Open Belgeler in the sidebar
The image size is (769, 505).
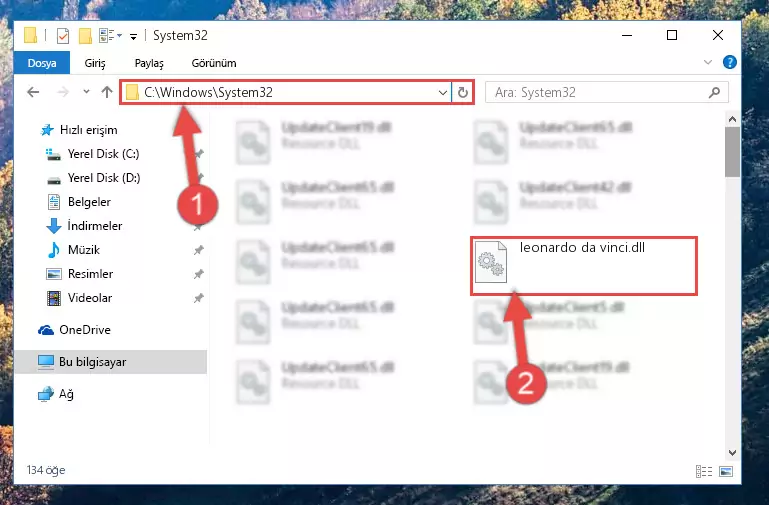pos(89,202)
